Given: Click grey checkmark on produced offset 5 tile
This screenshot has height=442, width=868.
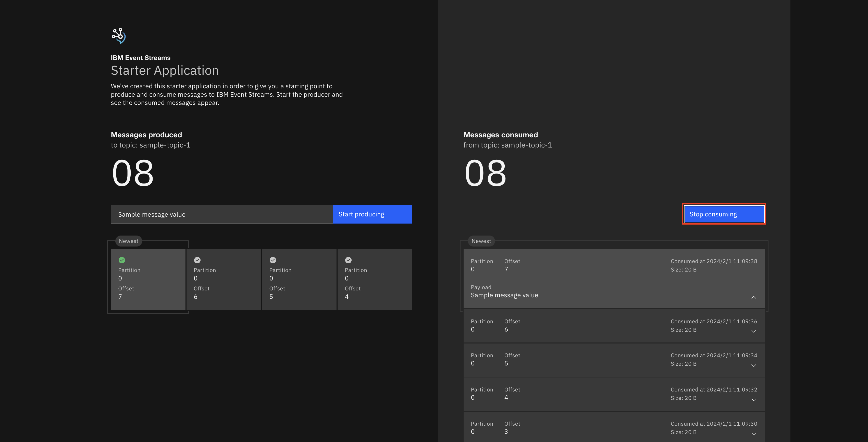Looking at the screenshot, I should click(x=273, y=260).
